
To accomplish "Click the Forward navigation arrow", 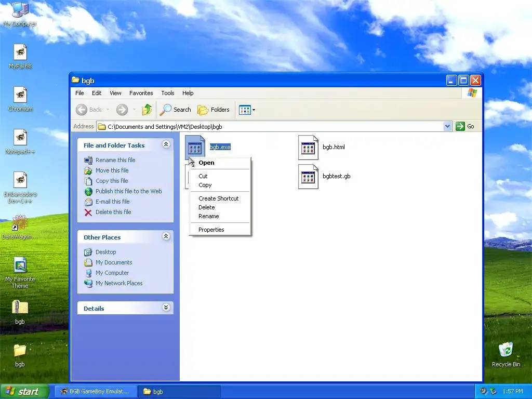I will (122, 110).
